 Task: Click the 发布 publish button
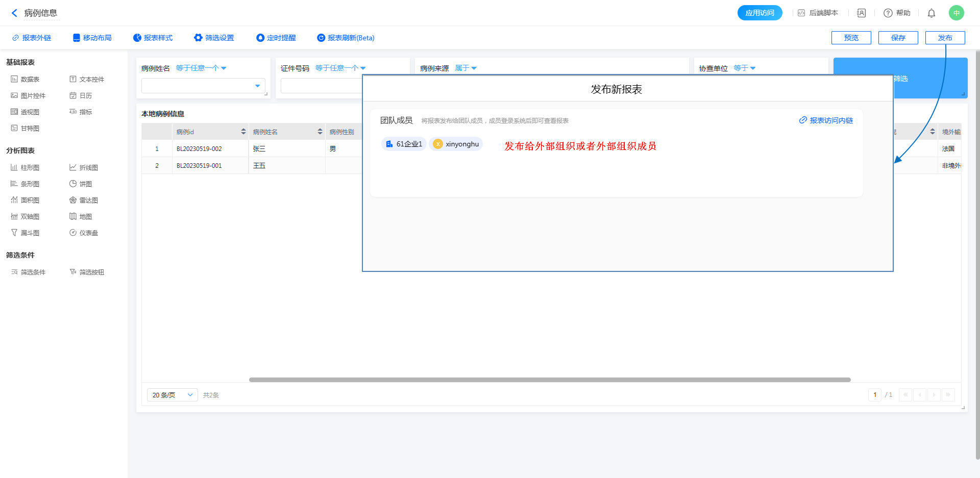[945, 38]
